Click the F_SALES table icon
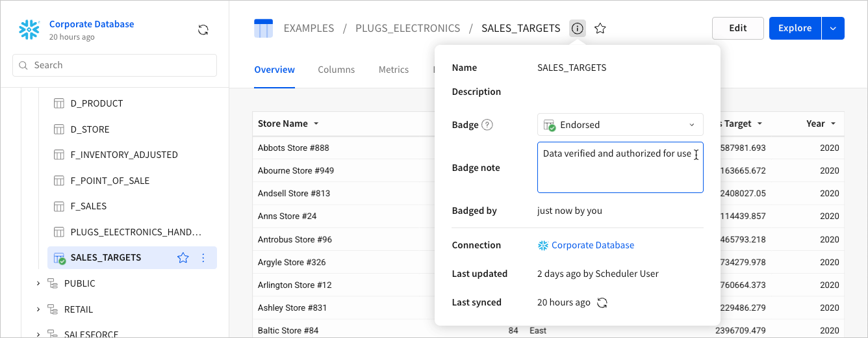This screenshot has height=338, width=868. [59, 206]
